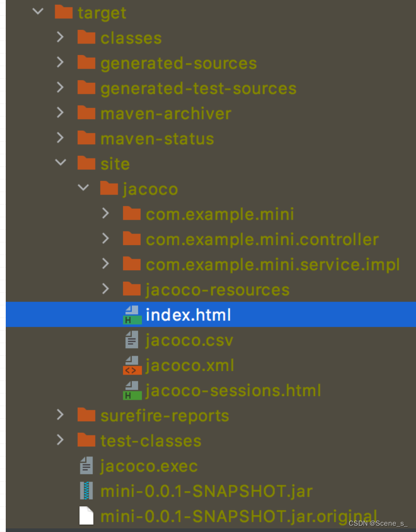Select the target folder name
This screenshot has width=416, height=532.
[102, 13]
